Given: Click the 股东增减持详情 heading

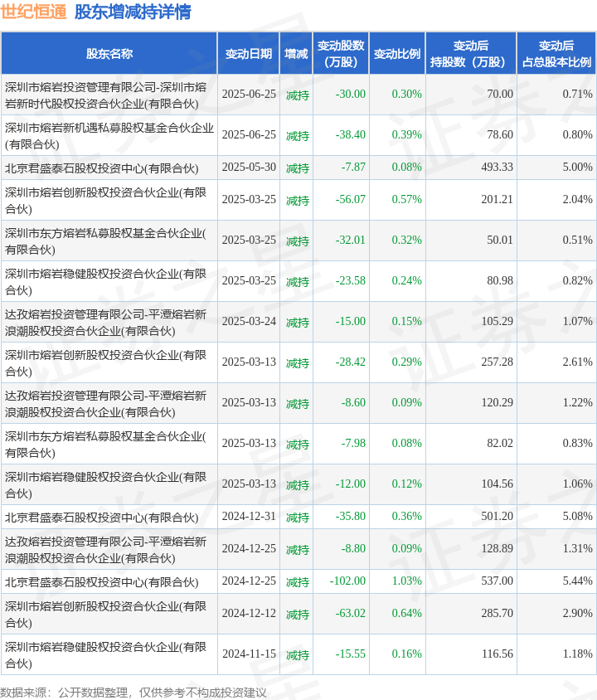Looking at the screenshot, I should (133, 12).
